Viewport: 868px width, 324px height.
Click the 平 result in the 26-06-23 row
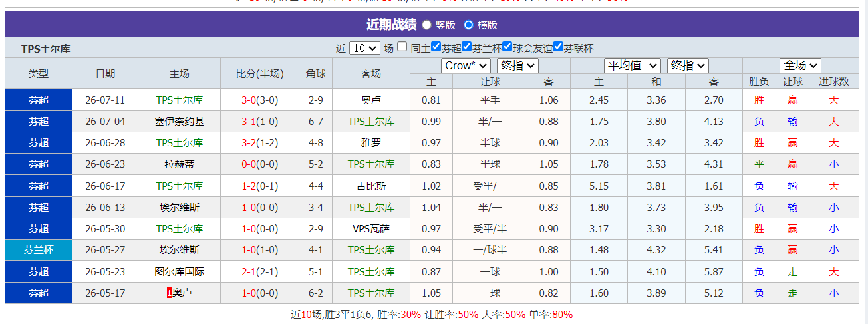point(759,164)
